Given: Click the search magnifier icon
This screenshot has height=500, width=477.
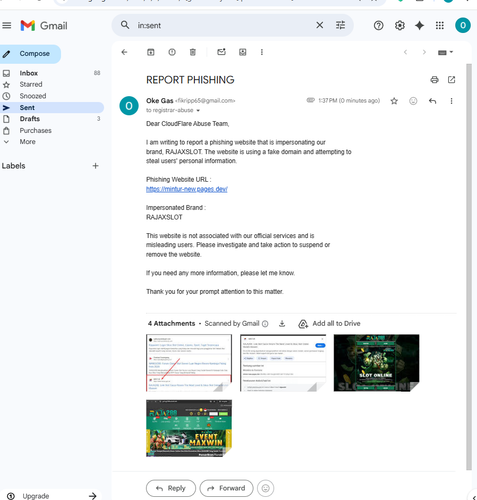Looking at the screenshot, I should (125, 25).
